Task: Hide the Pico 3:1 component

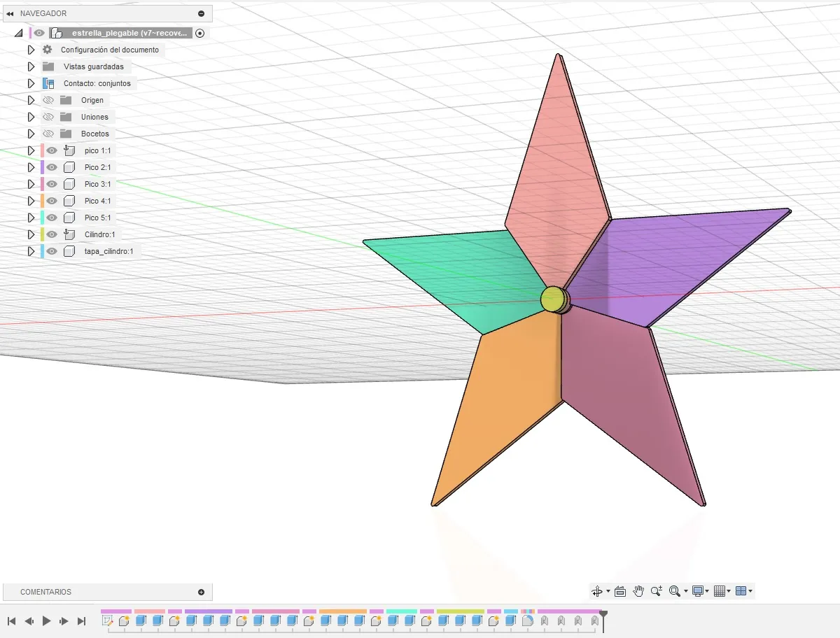Action: coord(52,184)
